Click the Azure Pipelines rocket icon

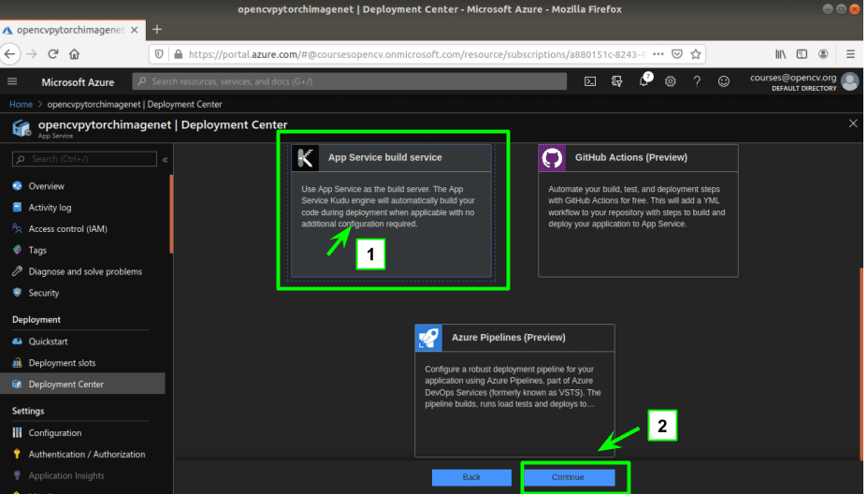click(428, 338)
